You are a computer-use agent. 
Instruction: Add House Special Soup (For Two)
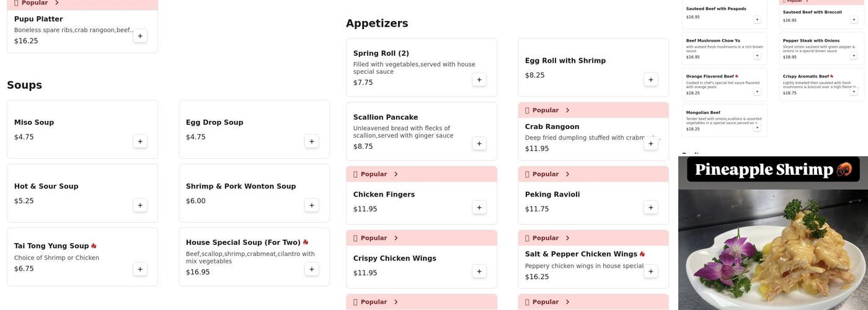[x=311, y=269]
